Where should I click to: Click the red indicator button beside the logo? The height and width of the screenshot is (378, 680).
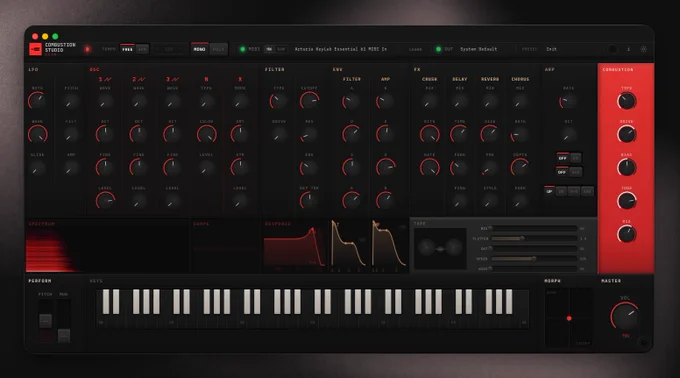point(87,49)
